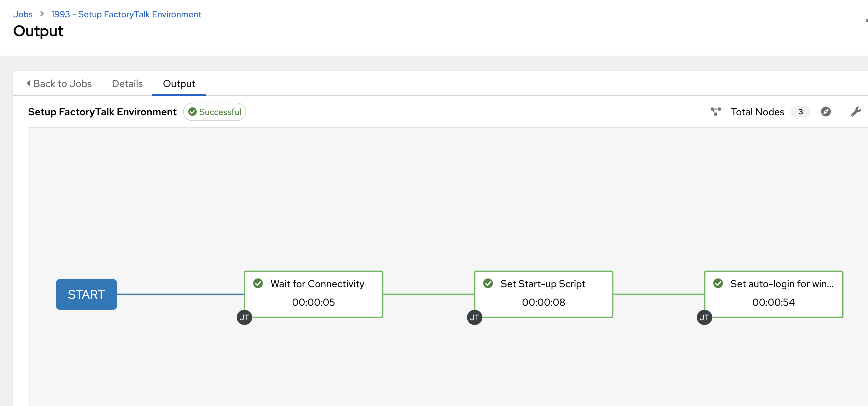Open the Set auto-login for win... node
This screenshot has height=406, width=868.
coord(773,294)
